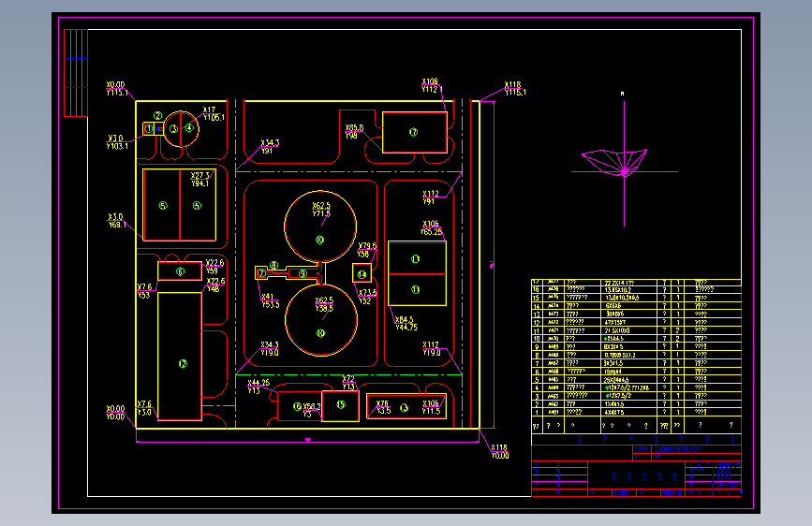Click row number 17 in parts table
Screen dimensions: 812x526
(x=636, y=282)
